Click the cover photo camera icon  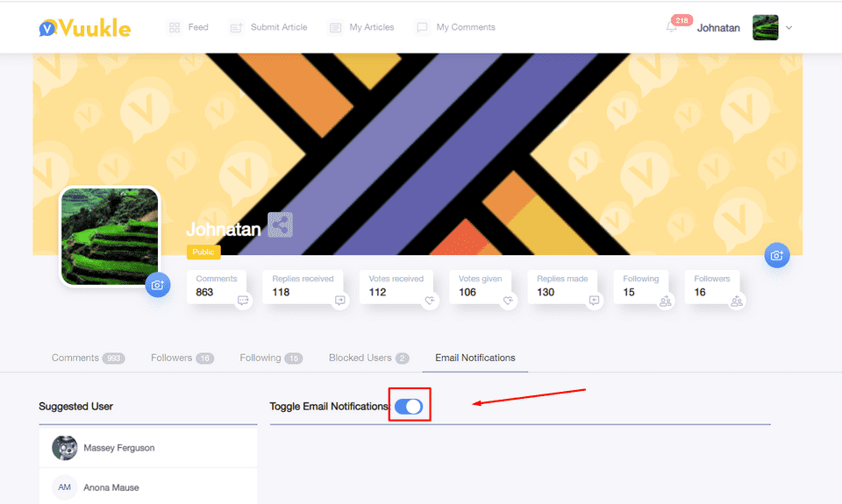coord(775,255)
